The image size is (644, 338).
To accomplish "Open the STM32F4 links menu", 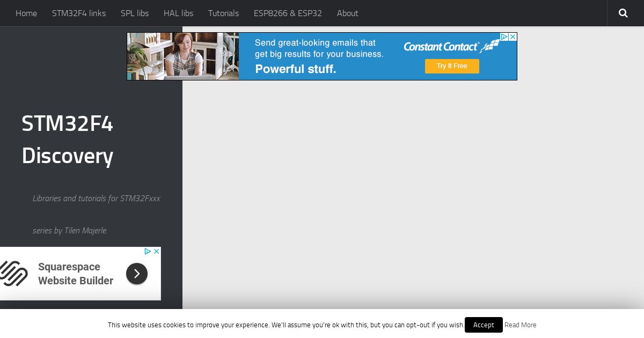I will (79, 13).
